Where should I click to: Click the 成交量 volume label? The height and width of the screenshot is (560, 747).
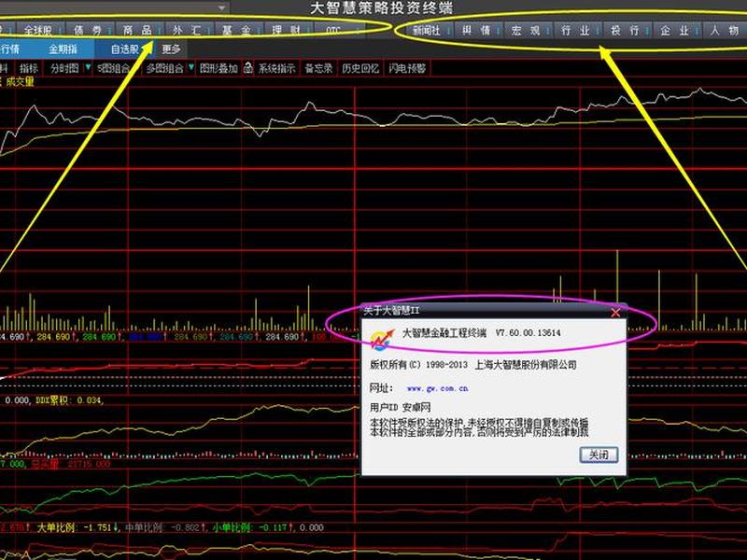20,82
